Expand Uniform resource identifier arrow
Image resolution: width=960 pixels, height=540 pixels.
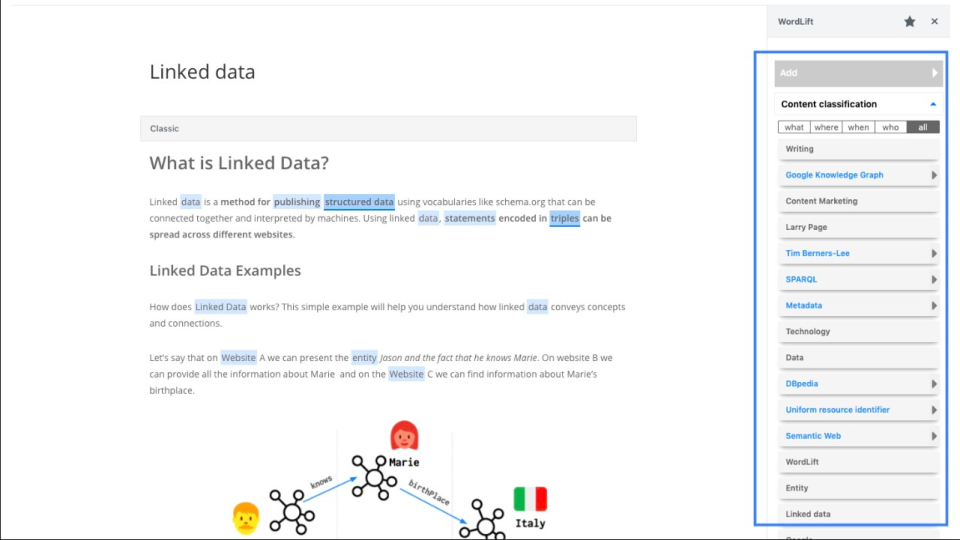pos(934,410)
